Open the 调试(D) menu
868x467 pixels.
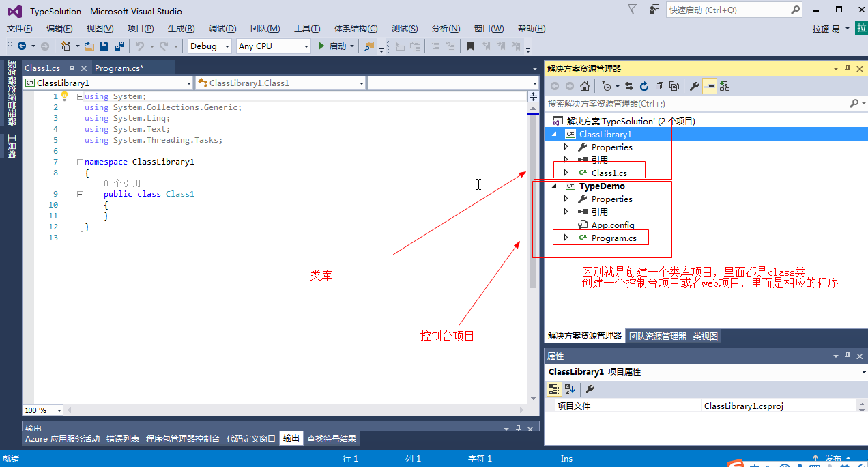pyautogui.click(x=222, y=29)
